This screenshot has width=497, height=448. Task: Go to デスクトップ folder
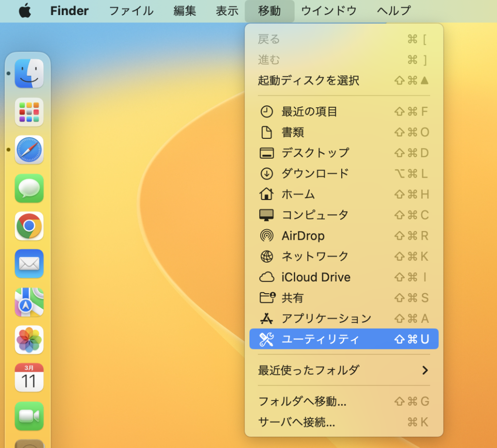344,153
